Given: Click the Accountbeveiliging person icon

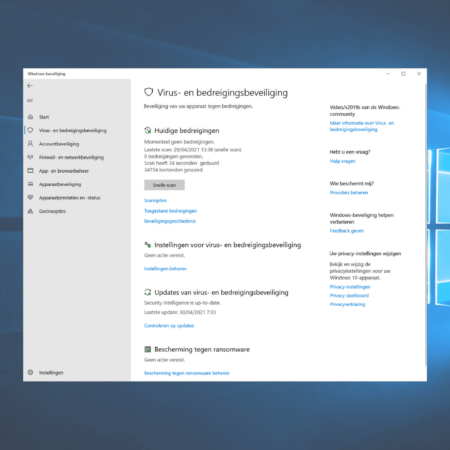Looking at the screenshot, I should click(30, 144).
